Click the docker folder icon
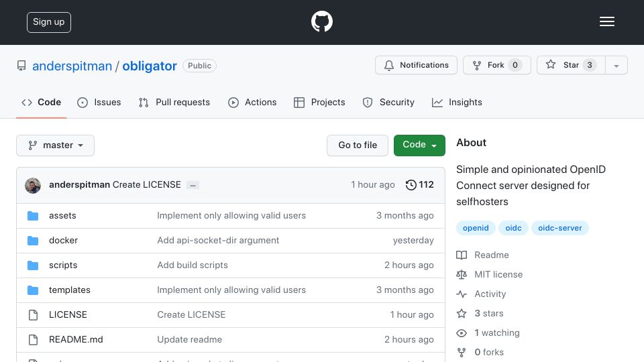 pos(33,241)
